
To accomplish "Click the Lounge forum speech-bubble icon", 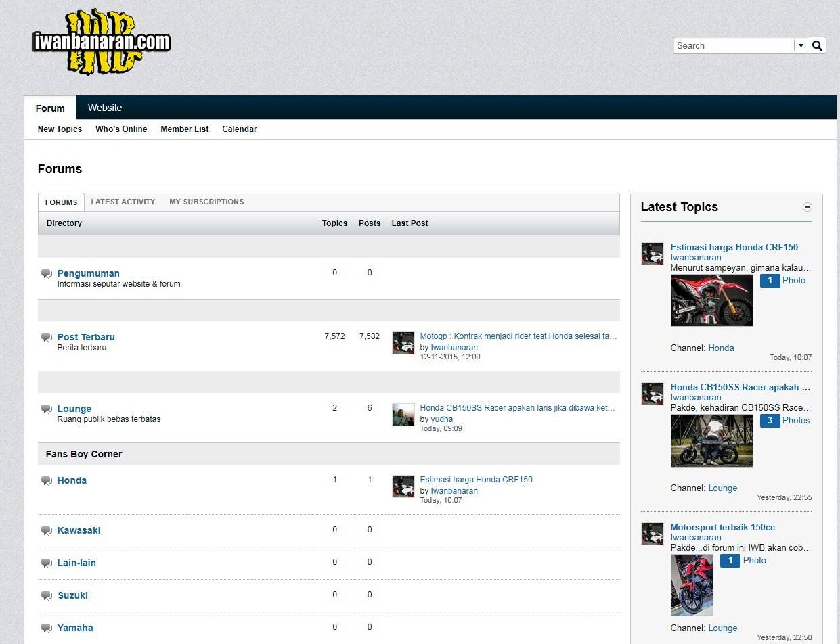I will pos(47,409).
